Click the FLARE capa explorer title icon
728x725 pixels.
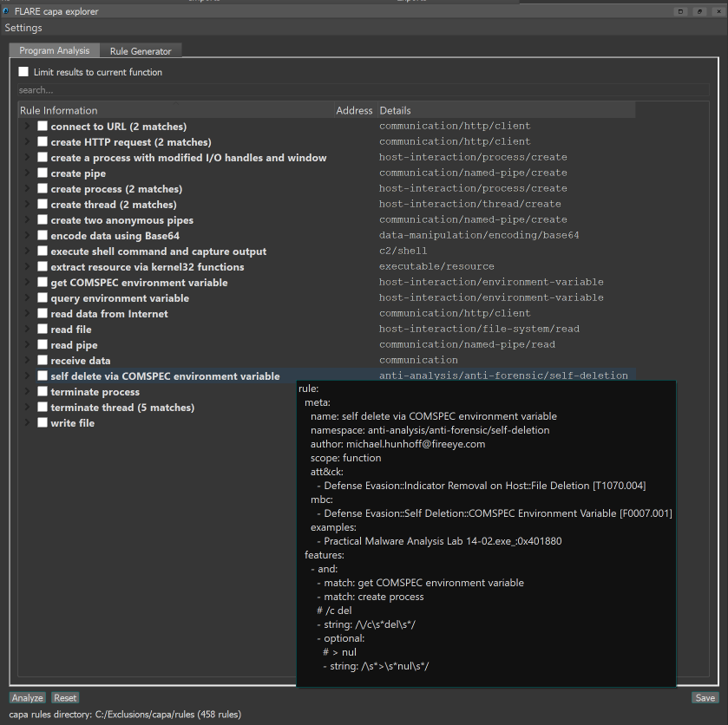pos(7,11)
